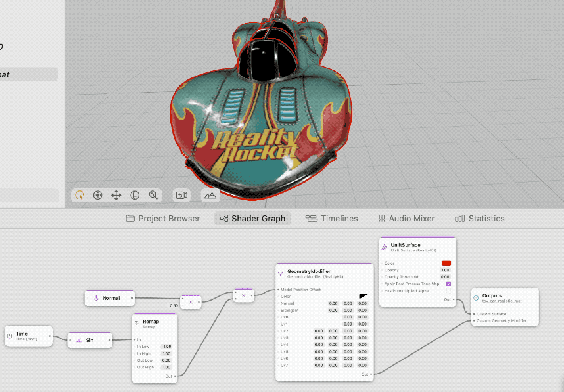Activate the zoom magnifier tool
564x392 pixels.
[153, 195]
